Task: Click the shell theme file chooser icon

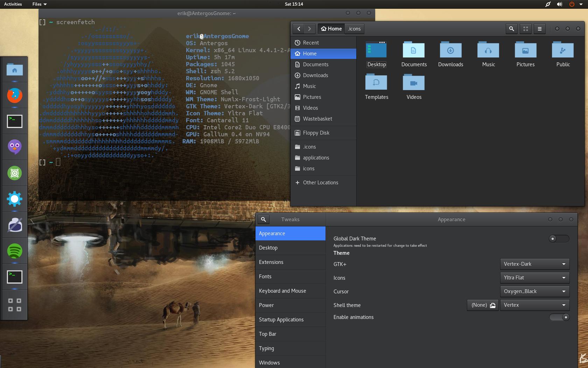Action: 493,305
